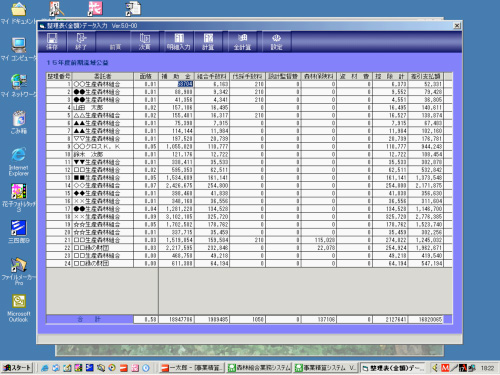Click the 合計 森林保険料 total 137106
Image resolution: width=500 pixels, height=375 pixels.
[319, 319]
